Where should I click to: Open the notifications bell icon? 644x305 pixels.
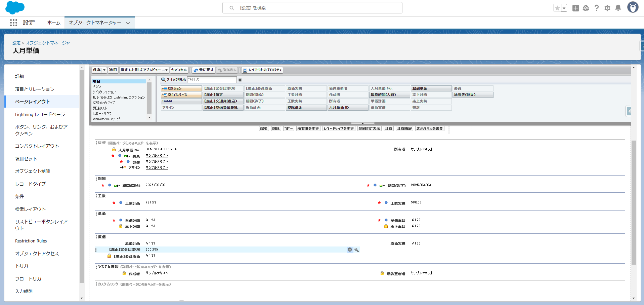[x=618, y=8]
